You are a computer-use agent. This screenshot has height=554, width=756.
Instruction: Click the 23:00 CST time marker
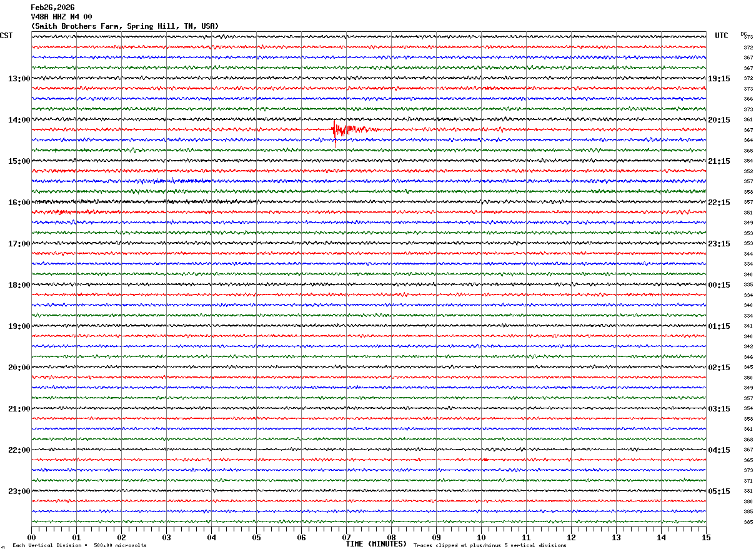coord(19,491)
